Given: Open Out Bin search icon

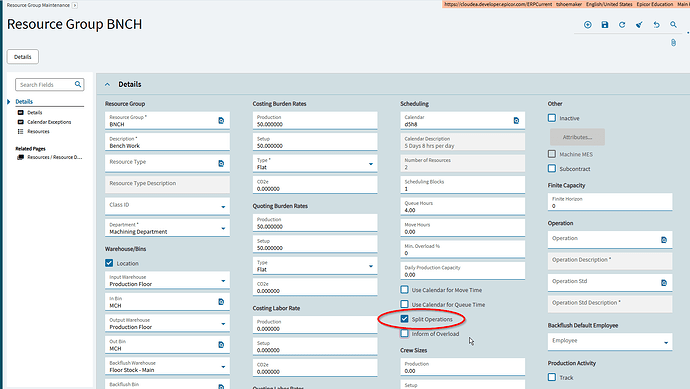Looking at the screenshot, I should tap(221, 345).
